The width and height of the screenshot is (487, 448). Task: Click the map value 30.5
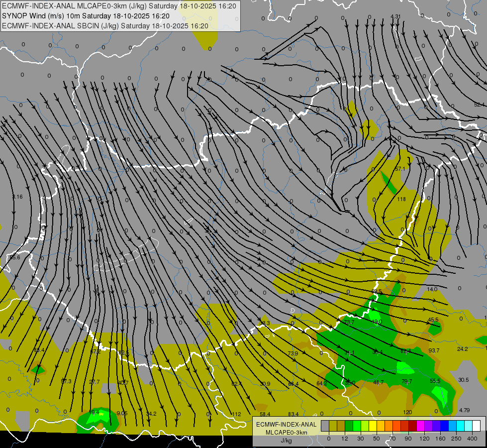[x=464, y=380]
